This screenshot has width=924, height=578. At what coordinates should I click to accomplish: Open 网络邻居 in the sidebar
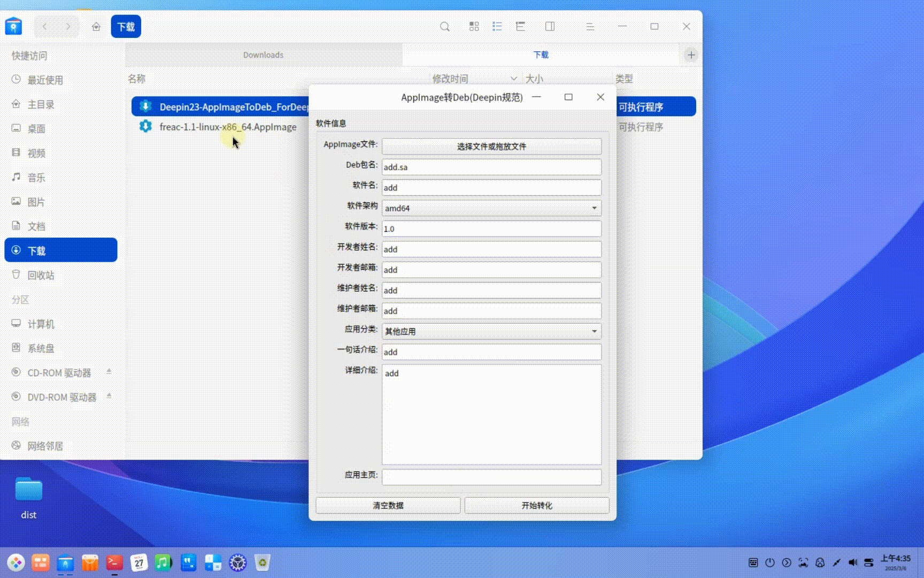pos(61,446)
